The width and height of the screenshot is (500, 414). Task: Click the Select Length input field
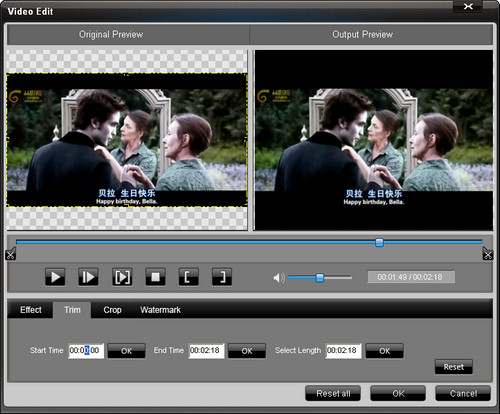(343, 351)
